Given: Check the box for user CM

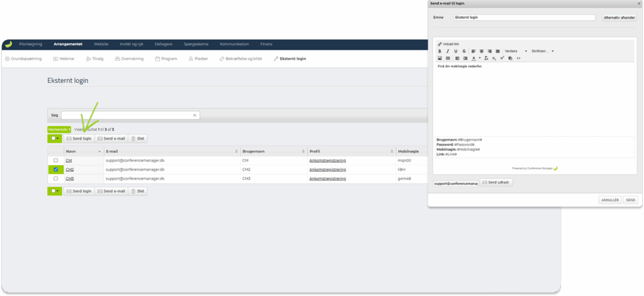Looking at the screenshot, I should 56,160.
